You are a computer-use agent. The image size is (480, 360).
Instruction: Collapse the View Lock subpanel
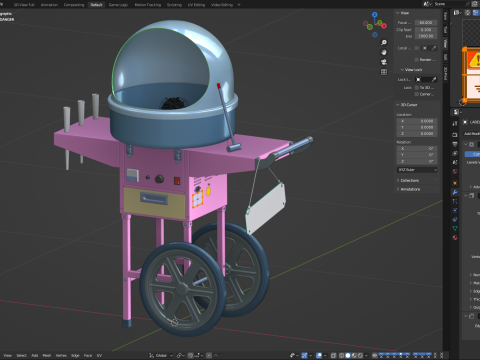tap(402, 70)
